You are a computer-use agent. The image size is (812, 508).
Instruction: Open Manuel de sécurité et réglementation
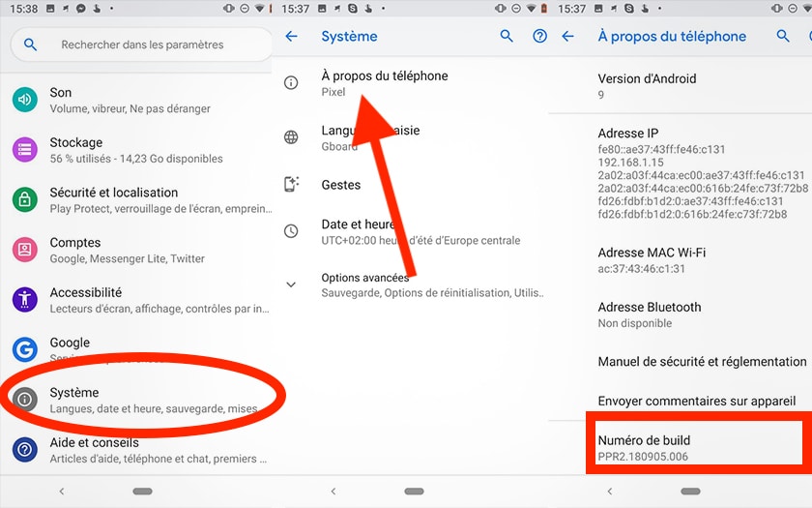coord(702,362)
